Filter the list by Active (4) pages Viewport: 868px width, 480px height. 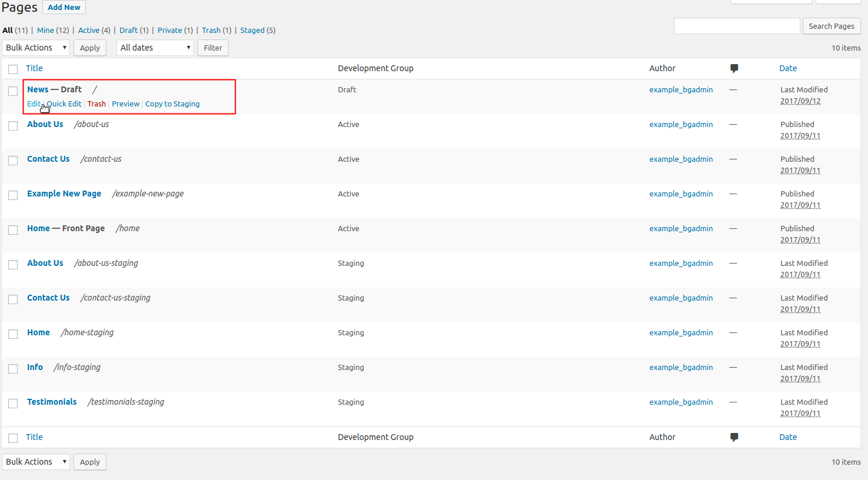[89, 30]
